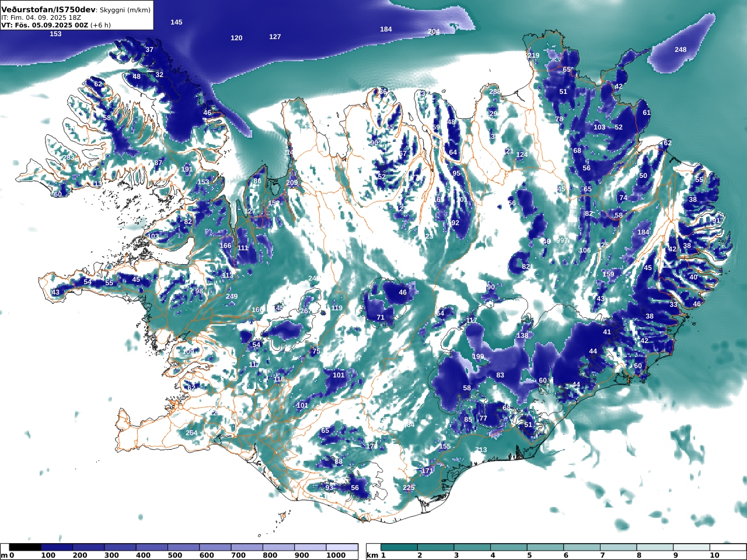Click the darkest teal 1–2 km legend swatch

tap(399, 547)
